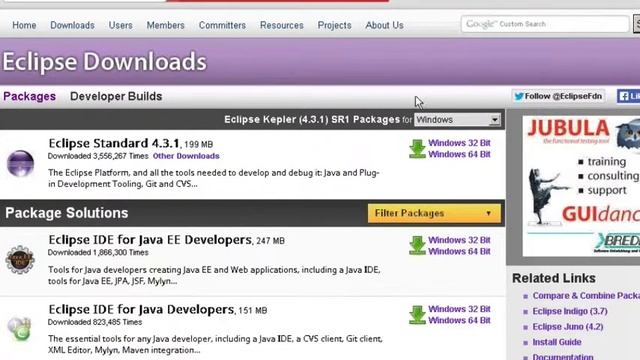Viewport: 640px width, 360px height.
Task: Click the green download arrow for Java EE
Action: point(417,246)
